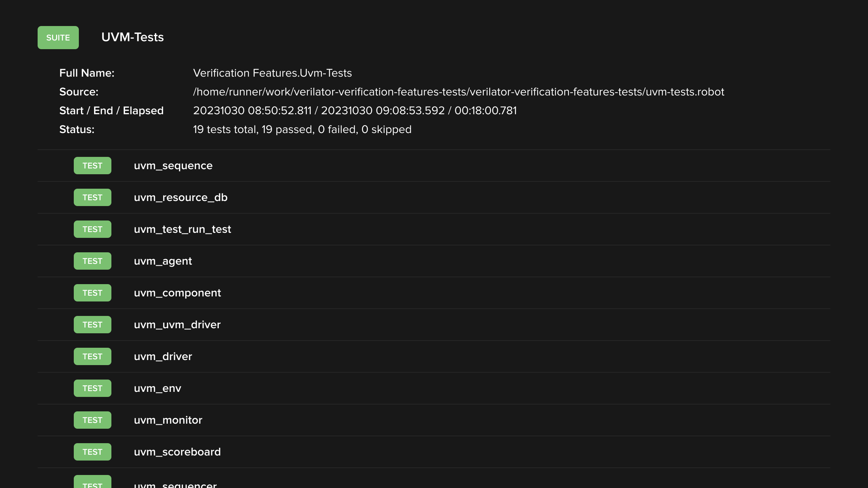Click the uvm-tests.robot source path
Screen dimensions: 868x488
[x=458, y=92]
